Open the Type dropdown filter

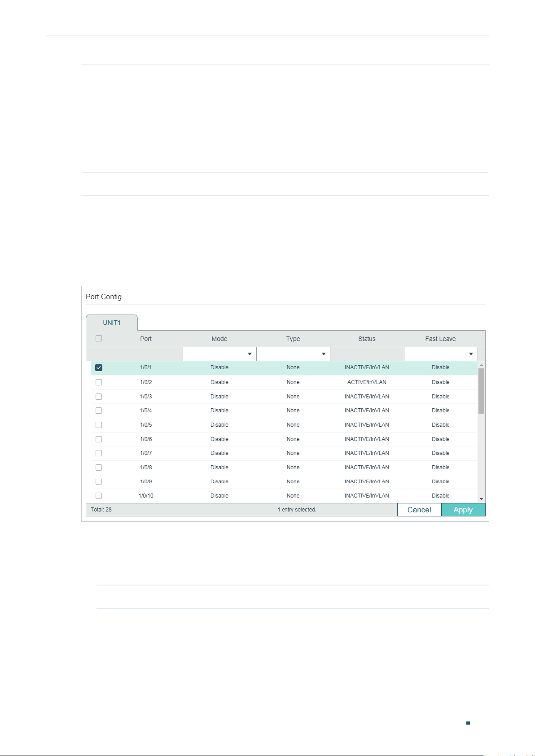293,354
